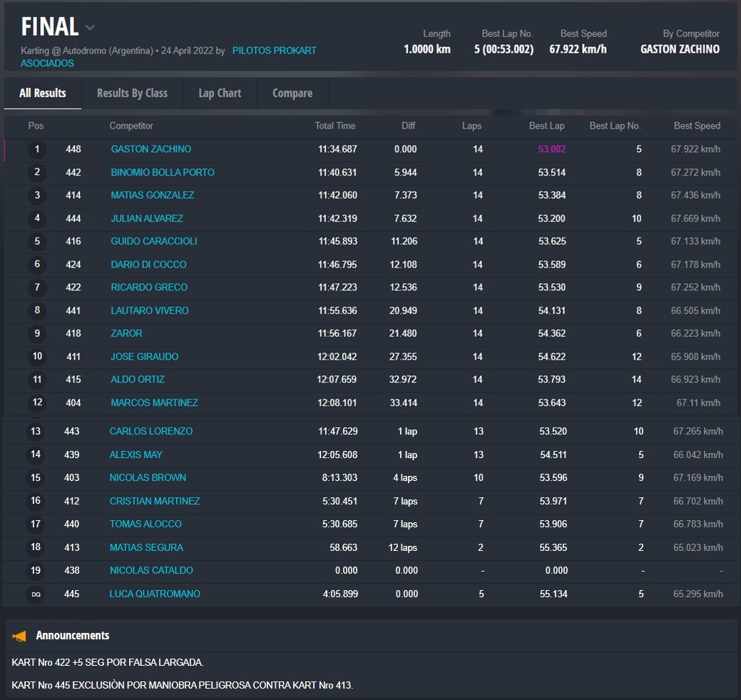Click the DQ badge for kart 445

click(x=36, y=594)
